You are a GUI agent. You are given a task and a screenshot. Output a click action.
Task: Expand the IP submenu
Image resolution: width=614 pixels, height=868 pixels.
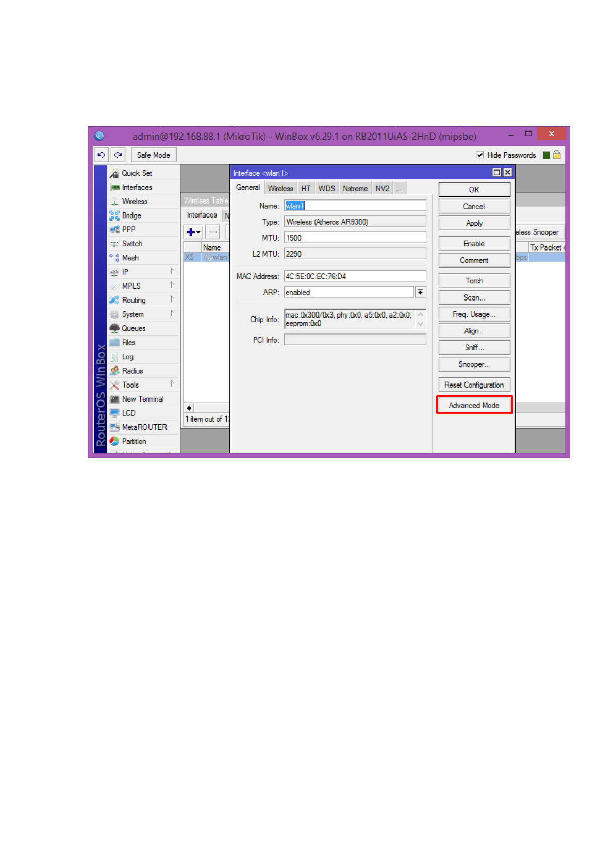tap(172, 271)
